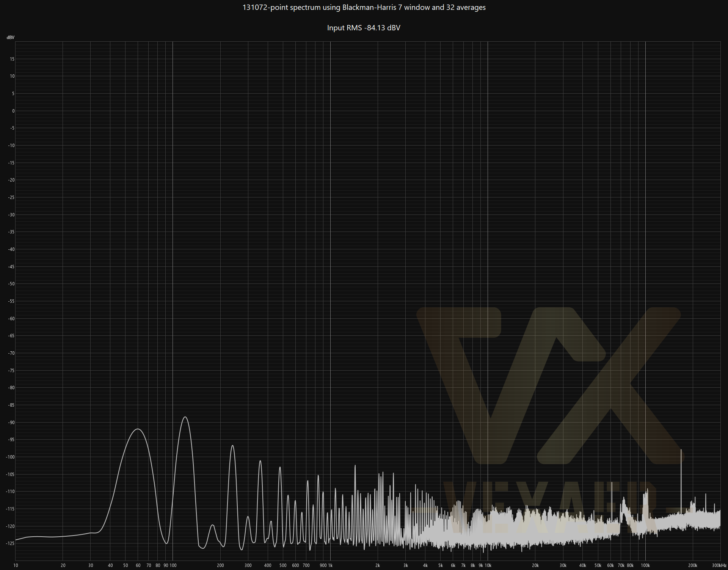Image resolution: width=728 pixels, height=570 pixels.
Task: Click the -90 label on the vertical axis
Action: click(x=11, y=423)
